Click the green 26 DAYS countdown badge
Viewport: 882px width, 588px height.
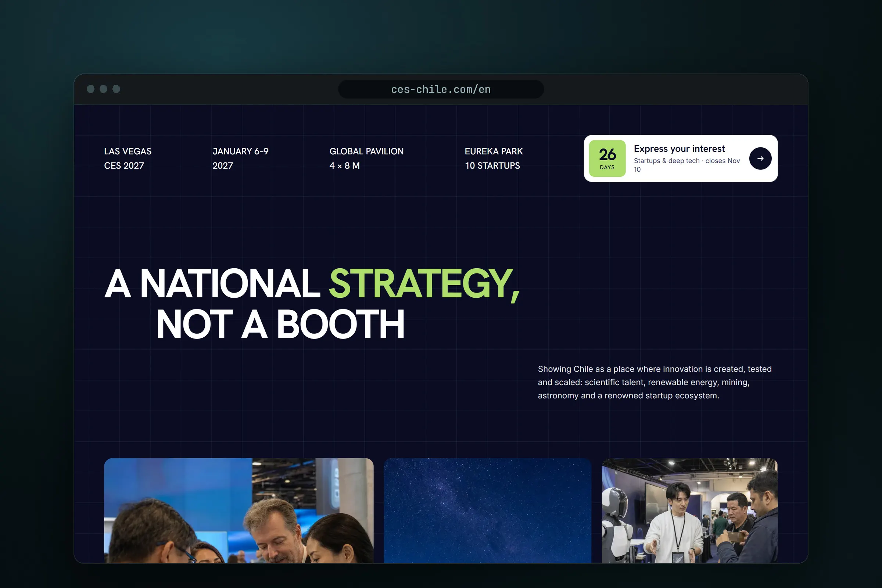pyautogui.click(x=607, y=158)
